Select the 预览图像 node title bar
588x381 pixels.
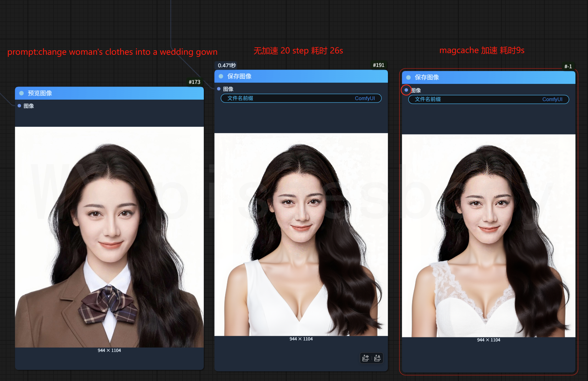click(x=118, y=93)
